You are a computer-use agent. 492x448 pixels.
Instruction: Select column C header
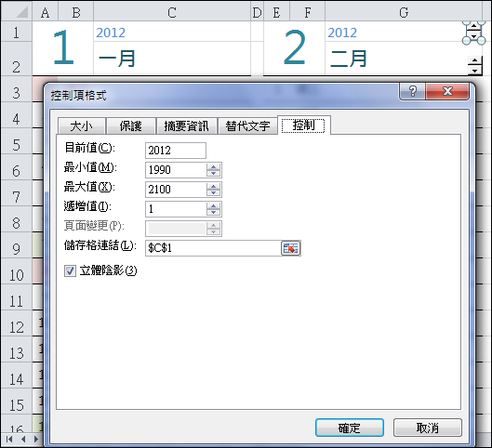tap(172, 12)
